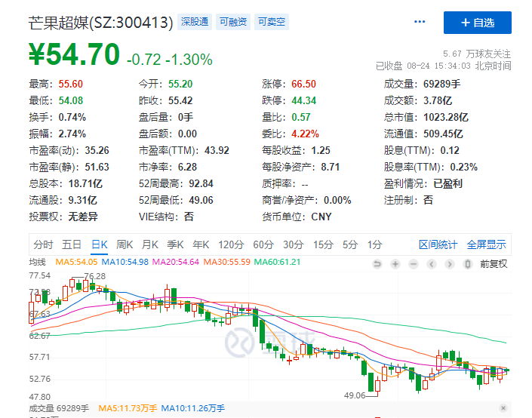Switch to the 五日 chart tab
The width and height of the screenshot is (532, 418).
(72, 244)
